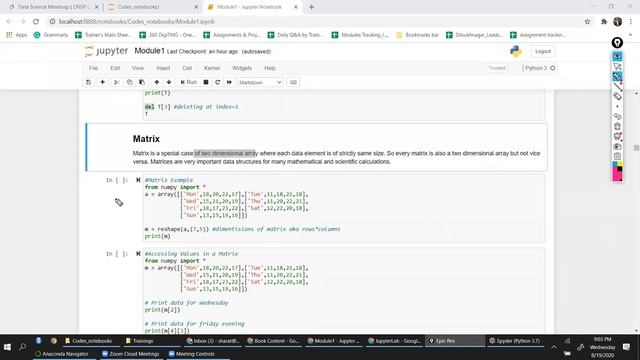Run the Matrix Example cell play icon
Viewport: 640px width, 360px height.
click(x=138, y=180)
